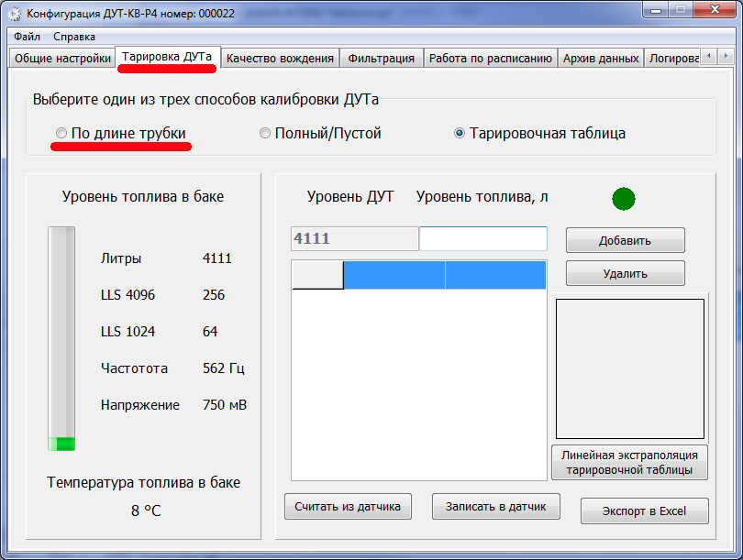Click the '750 мВ' voltage value
743x560 pixels.
pos(225,405)
